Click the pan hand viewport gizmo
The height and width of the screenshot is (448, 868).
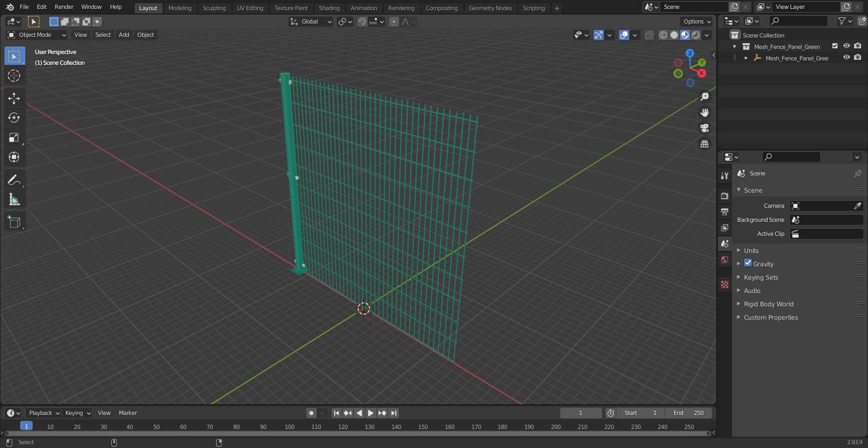[704, 112]
